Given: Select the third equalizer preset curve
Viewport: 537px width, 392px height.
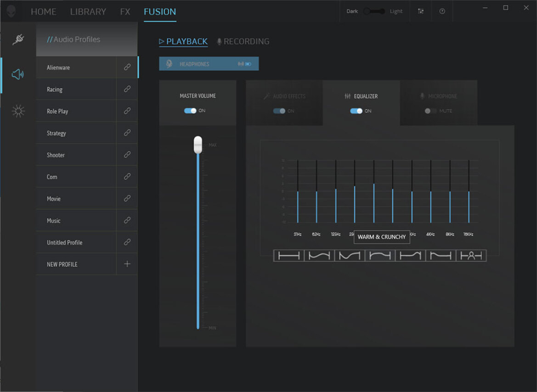Looking at the screenshot, I should point(349,256).
